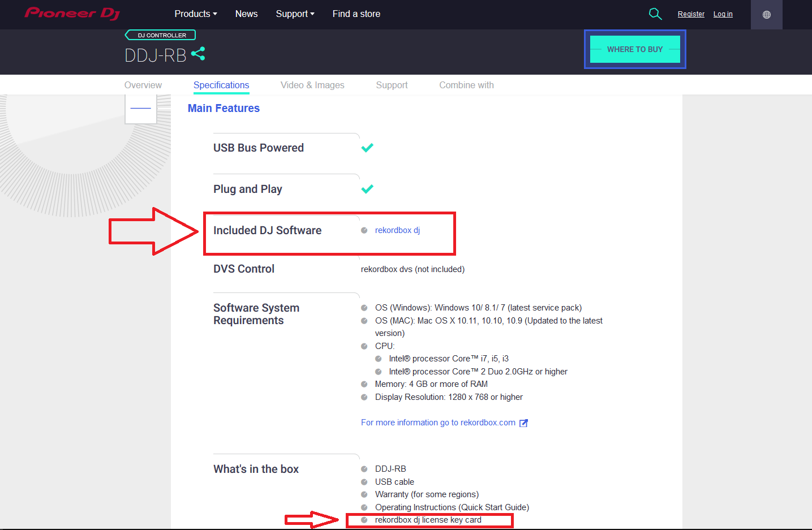Viewport: 812px width, 530px height.
Task: Click rekordbox dj license key card item
Action: click(x=428, y=520)
